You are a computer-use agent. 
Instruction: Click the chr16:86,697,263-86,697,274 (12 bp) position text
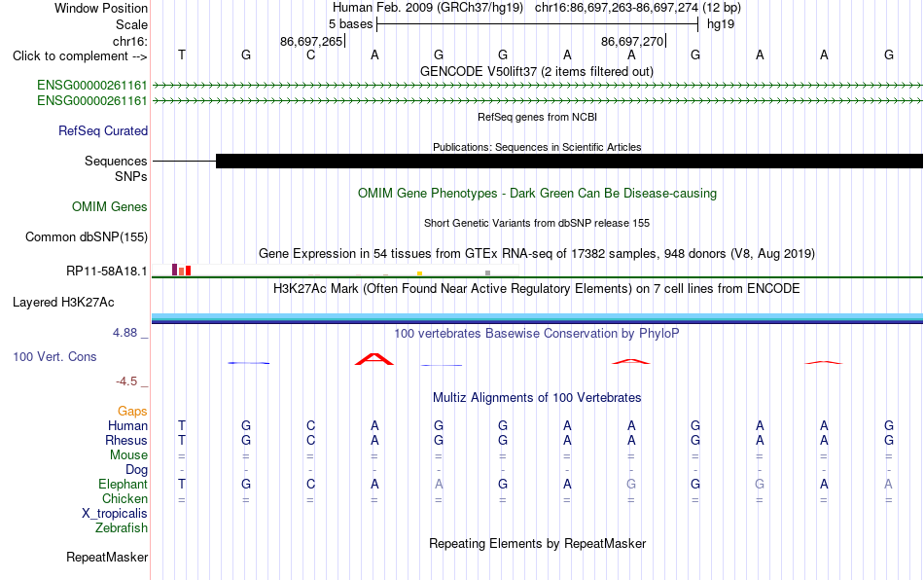(x=638, y=8)
